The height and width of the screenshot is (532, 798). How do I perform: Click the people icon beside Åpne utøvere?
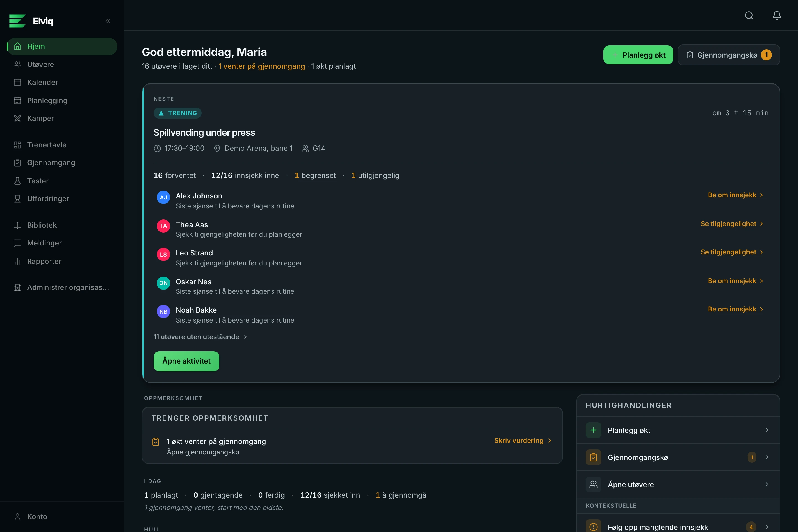point(594,485)
